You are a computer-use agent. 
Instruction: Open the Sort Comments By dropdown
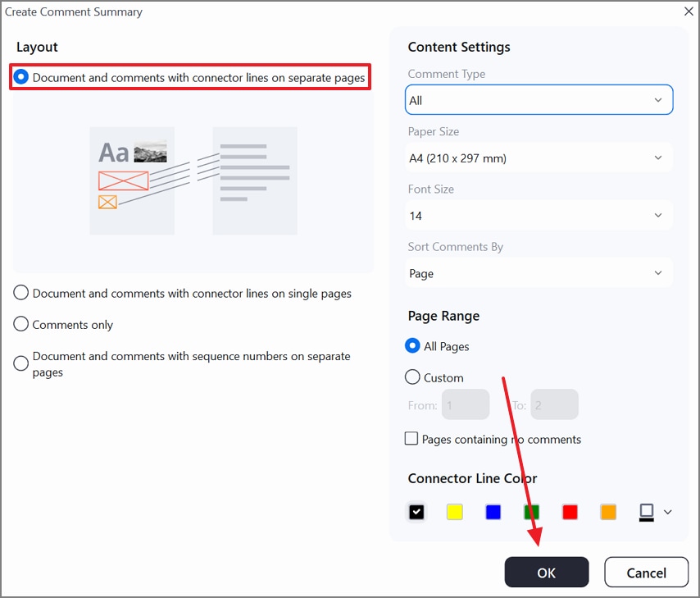coord(539,272)
